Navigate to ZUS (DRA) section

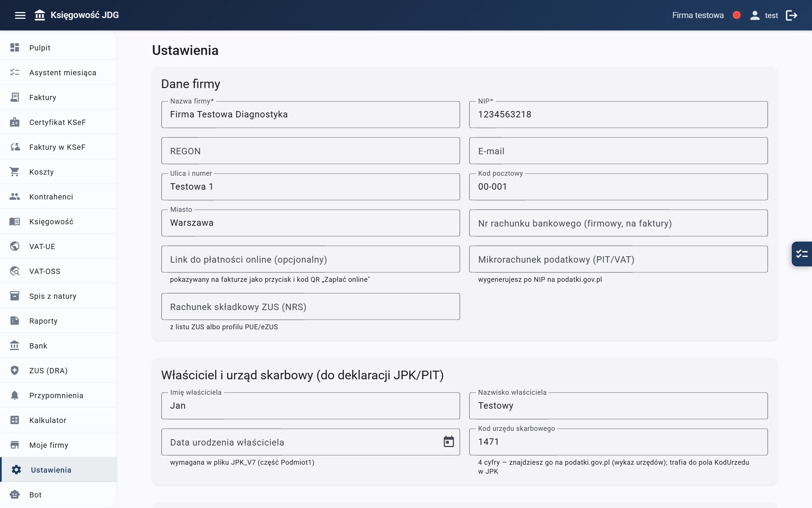(58, 371)
